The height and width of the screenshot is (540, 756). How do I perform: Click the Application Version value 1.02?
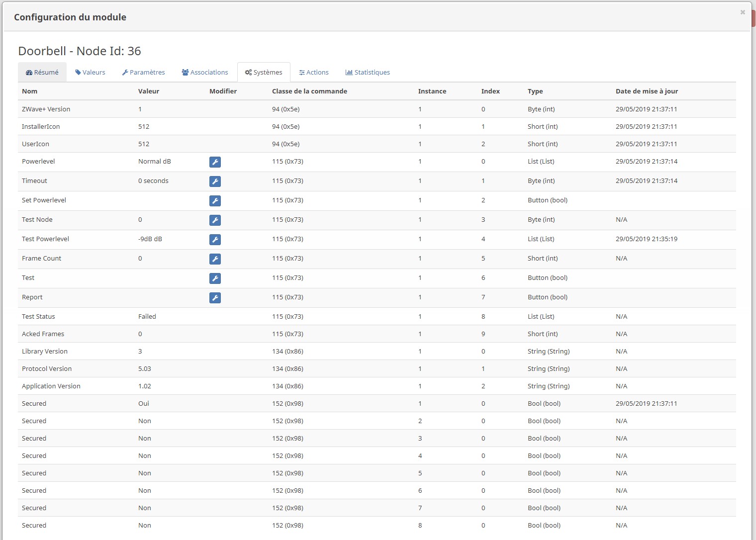point(145,386)
